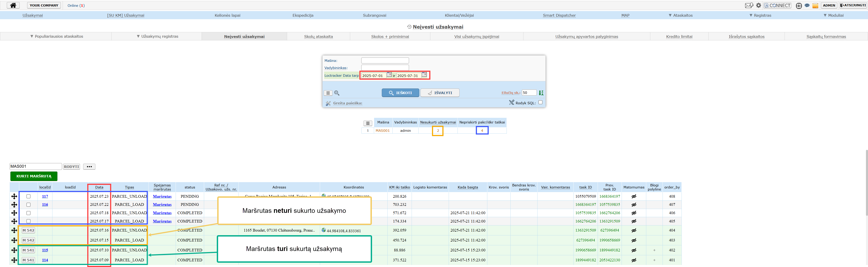The height and width of the screenshot is (267, 868).
Task: Focus the Vadybininkas filter input field
Action: coord(385,67)
